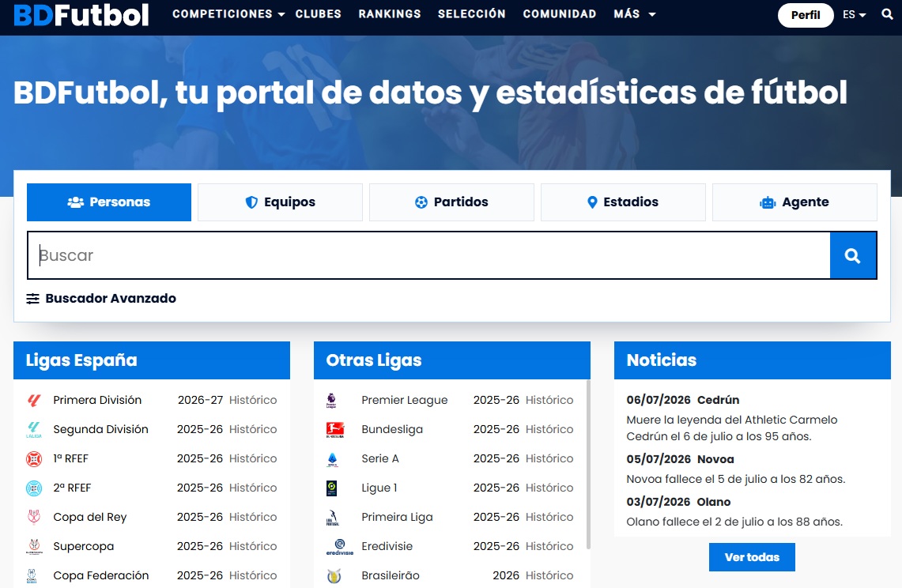Open the search magnifier in top navigation
This screenshot has width=902, height=588.
tap(887, 14)
